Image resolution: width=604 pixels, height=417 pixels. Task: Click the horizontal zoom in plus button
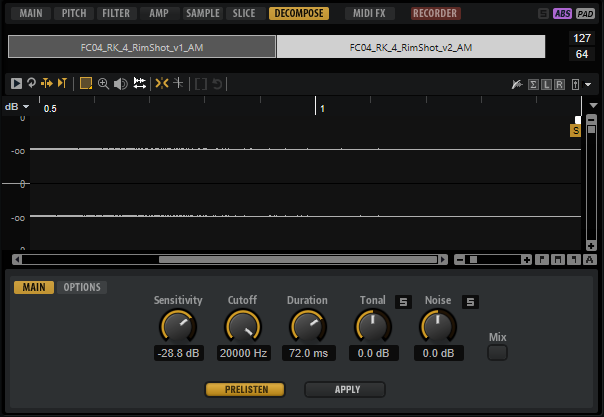[x=527, y=260]
